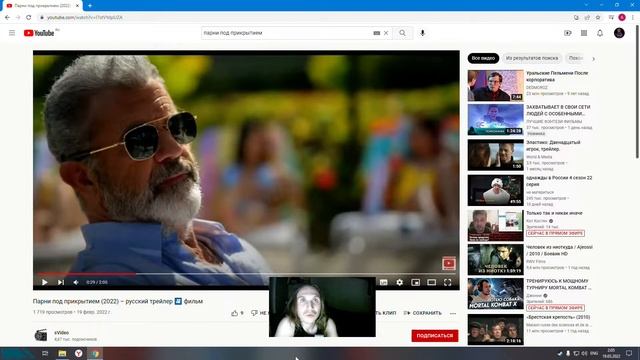The image size is (640, 360).
Task: Toggle subtitles in player
Action: 383,282
